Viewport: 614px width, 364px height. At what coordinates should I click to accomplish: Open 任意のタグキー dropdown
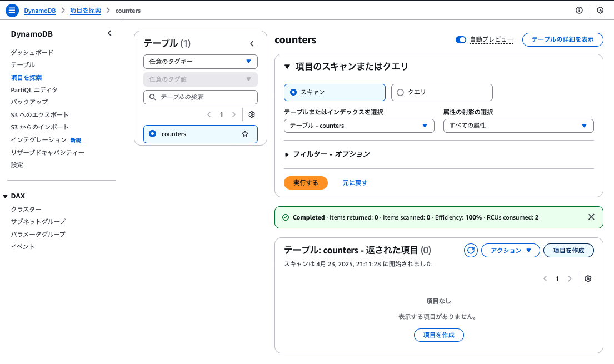(x=201, y=62)
